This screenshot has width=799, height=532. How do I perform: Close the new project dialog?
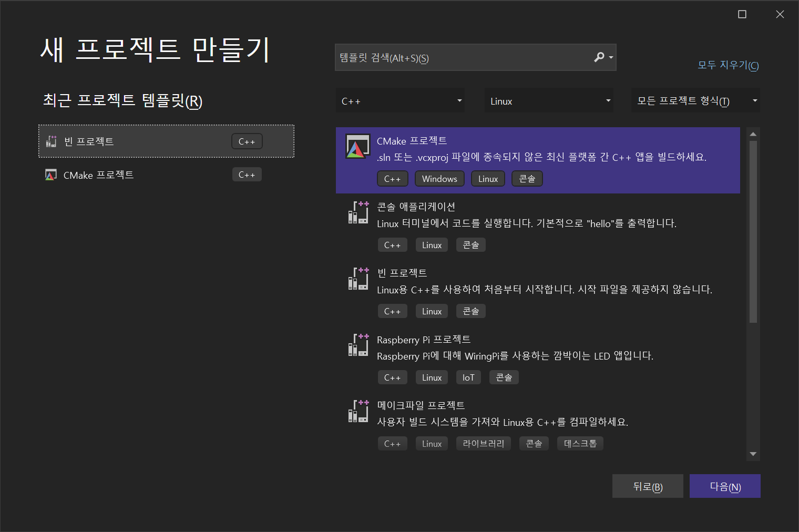point(780,14)
